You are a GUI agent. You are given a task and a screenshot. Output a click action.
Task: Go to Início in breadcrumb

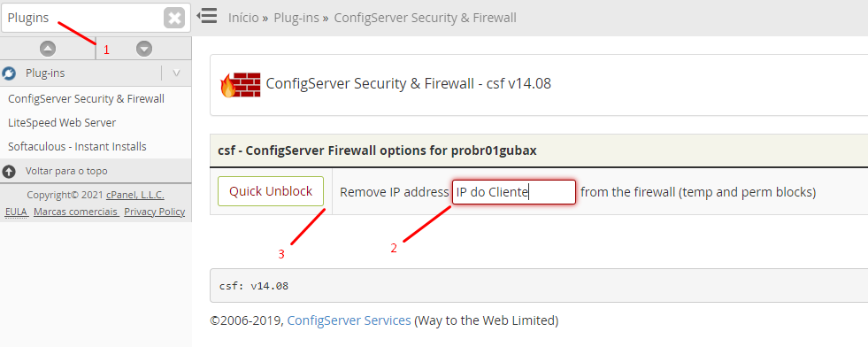[243, 18]
